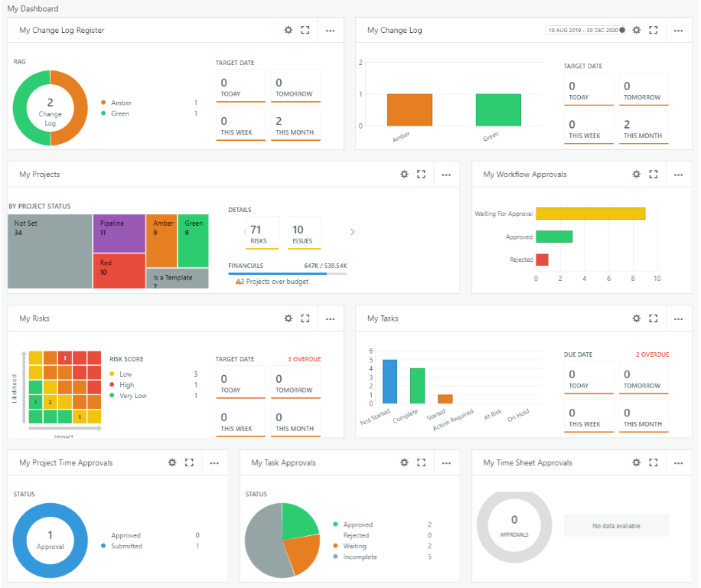The width and height of the screenshot is (701, 588).
Task: Open settings gear of My Workflow Approvals
Action: coord(637,174)
